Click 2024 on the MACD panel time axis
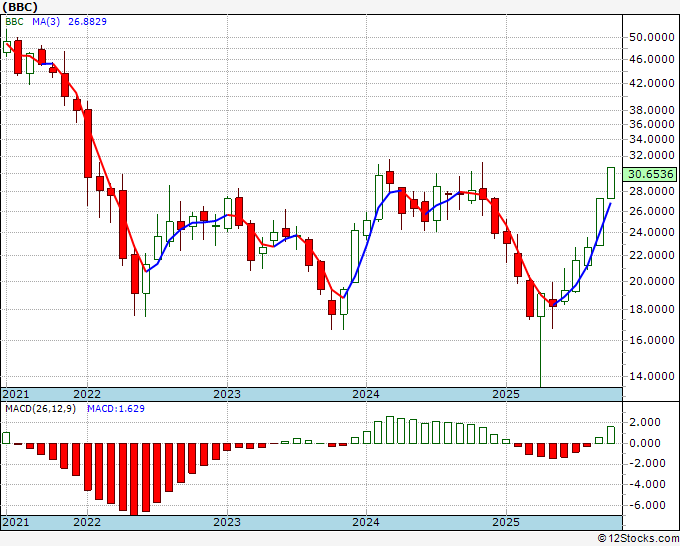680x546 pixels. point(366,522)
